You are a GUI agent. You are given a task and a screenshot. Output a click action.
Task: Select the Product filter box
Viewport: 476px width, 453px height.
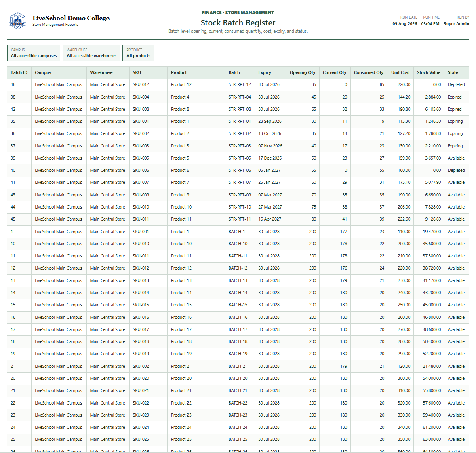click(x=138, y=53)
